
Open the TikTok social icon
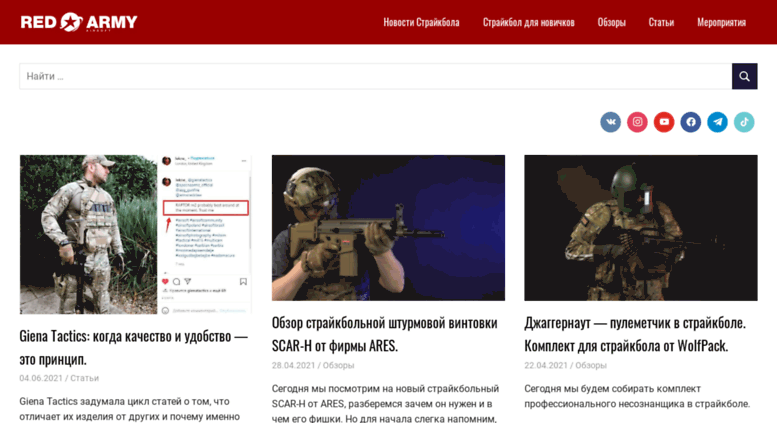point(744,122)
